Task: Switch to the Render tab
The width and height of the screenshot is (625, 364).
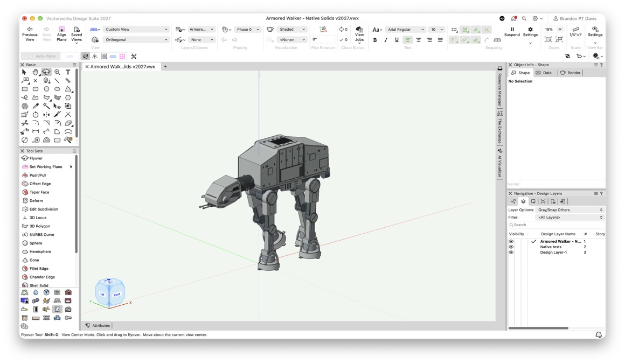Action: (571, 73)
